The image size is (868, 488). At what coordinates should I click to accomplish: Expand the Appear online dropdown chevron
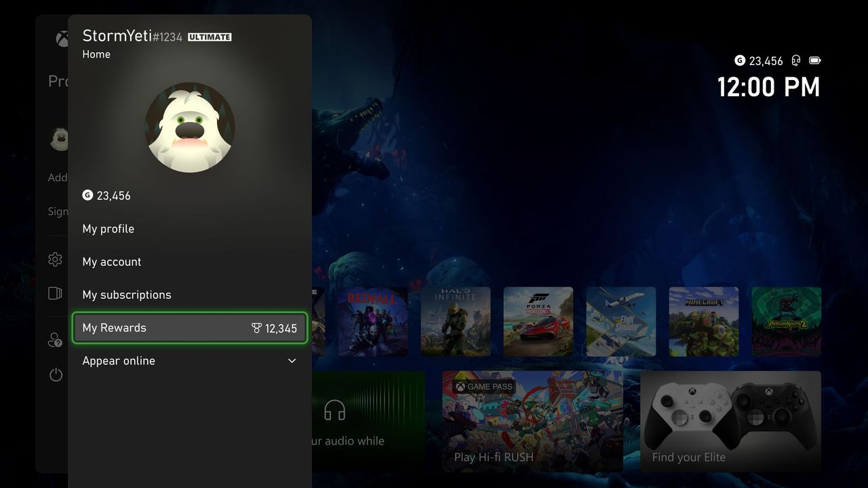(292, 361)
